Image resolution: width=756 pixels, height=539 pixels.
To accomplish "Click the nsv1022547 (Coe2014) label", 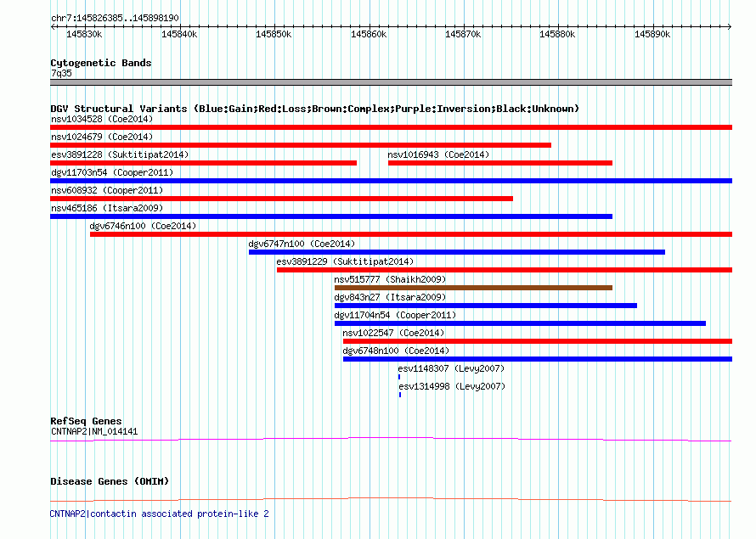I will coord(393,333).
